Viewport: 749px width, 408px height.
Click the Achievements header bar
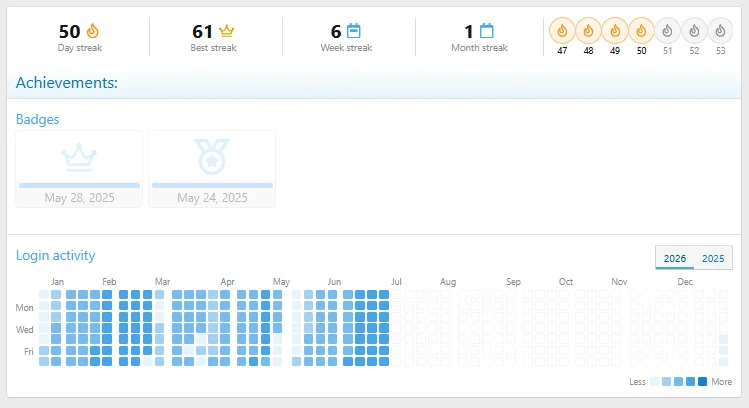click(x=374, y=83)
